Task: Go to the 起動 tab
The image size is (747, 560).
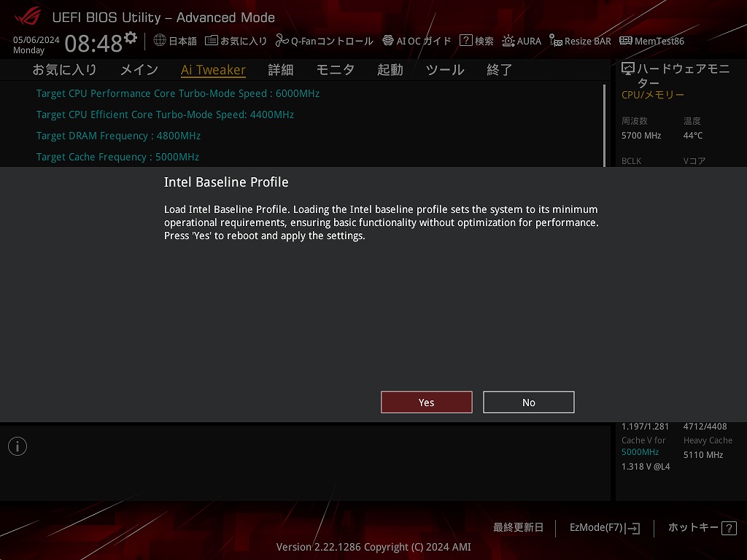Action: (390, 70)
